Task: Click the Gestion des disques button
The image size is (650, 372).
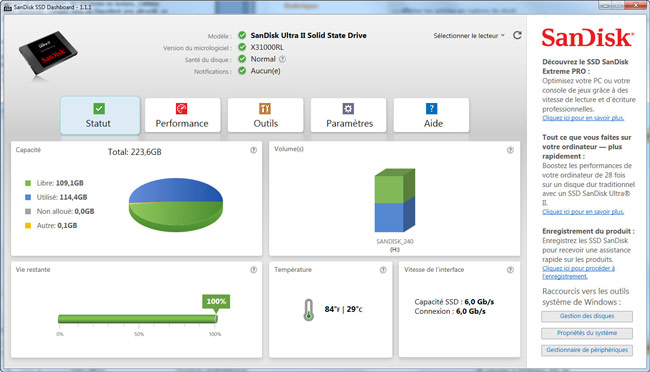Action: pos(587,316)
